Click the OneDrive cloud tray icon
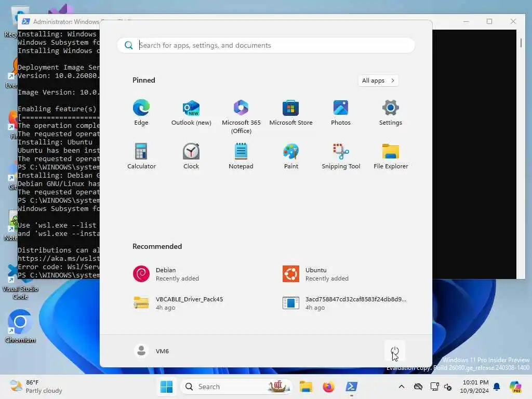The height and width of the screenshot is (399, 532). 418,387
